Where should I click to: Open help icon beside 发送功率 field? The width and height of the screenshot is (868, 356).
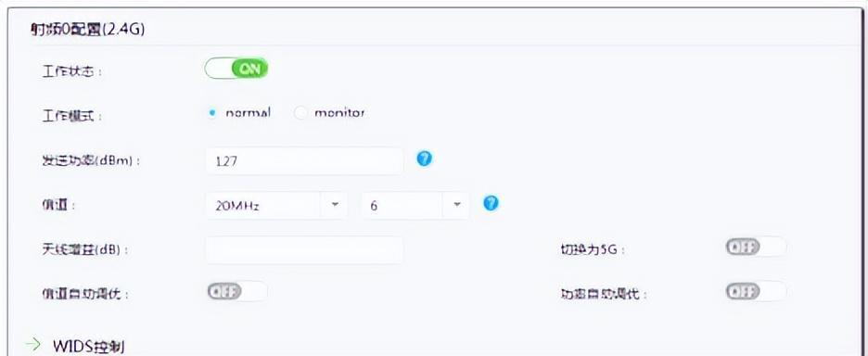click(424, 159)
